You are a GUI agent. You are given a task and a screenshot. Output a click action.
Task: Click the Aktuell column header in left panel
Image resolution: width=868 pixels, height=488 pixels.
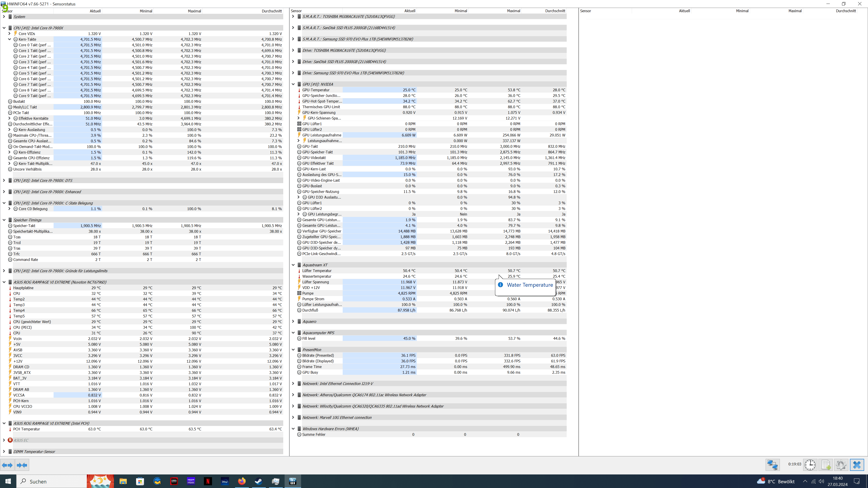[x=95, y=11]
